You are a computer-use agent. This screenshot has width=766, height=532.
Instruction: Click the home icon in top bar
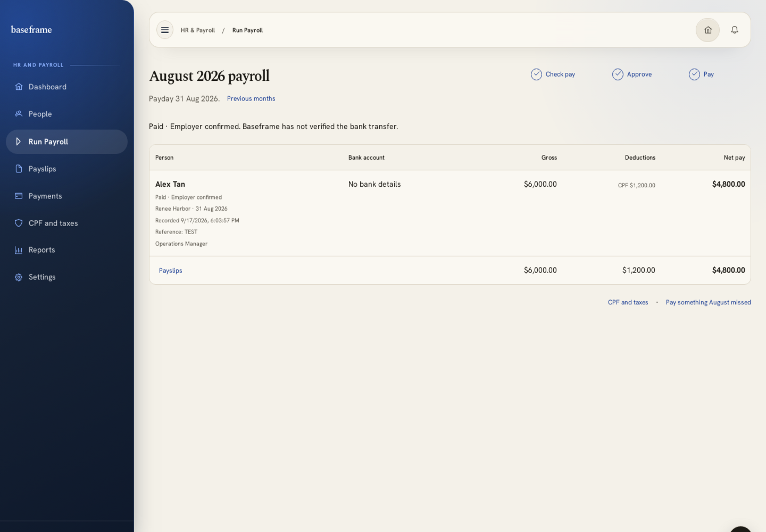coord(708,30)
